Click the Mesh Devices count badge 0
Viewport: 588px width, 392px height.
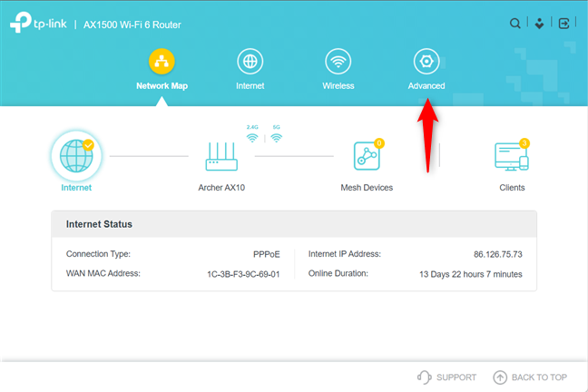[x=379, y=143]
